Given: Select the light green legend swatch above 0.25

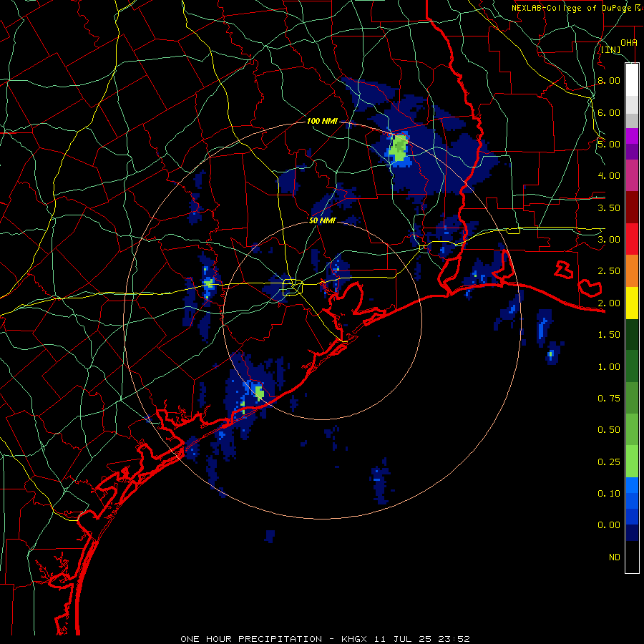Looking at the screenshot, I should [x=632, y=462].
